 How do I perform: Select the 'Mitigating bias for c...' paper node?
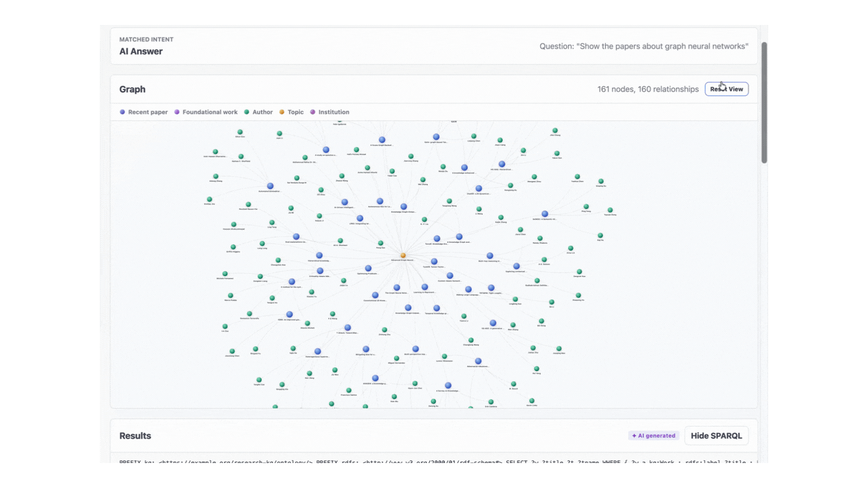(366, 349)
